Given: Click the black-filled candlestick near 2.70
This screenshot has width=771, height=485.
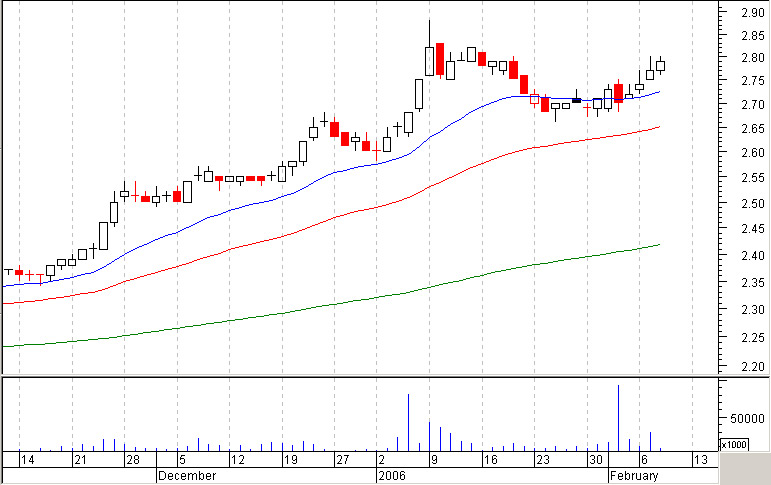Looking at the screenshot, I should pos(576,100).
